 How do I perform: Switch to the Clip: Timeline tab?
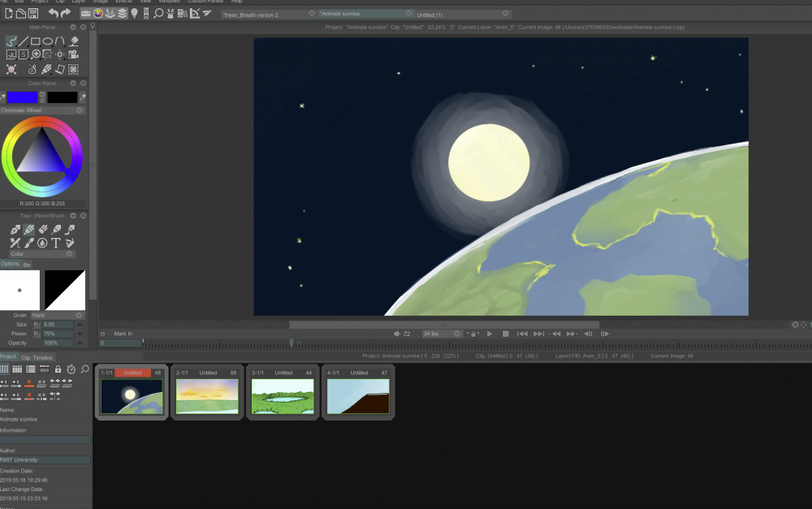(x=37, y=358)
